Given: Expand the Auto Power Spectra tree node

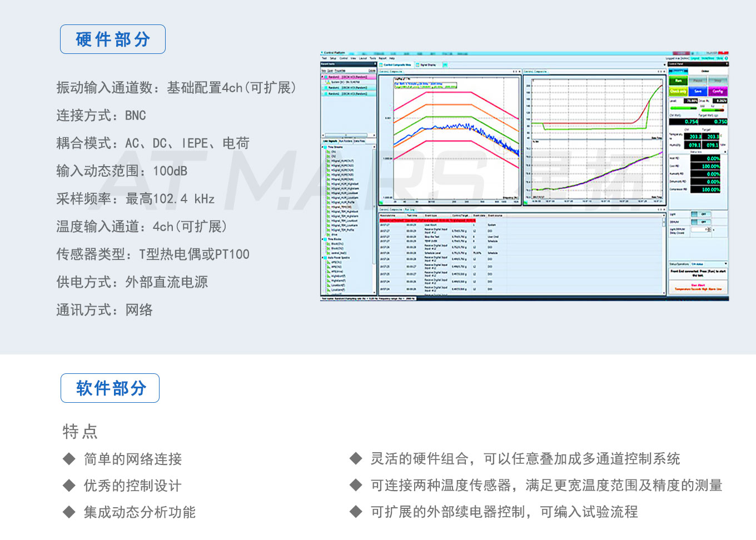Looking at the screenshot, I should (x=323, y=258).
